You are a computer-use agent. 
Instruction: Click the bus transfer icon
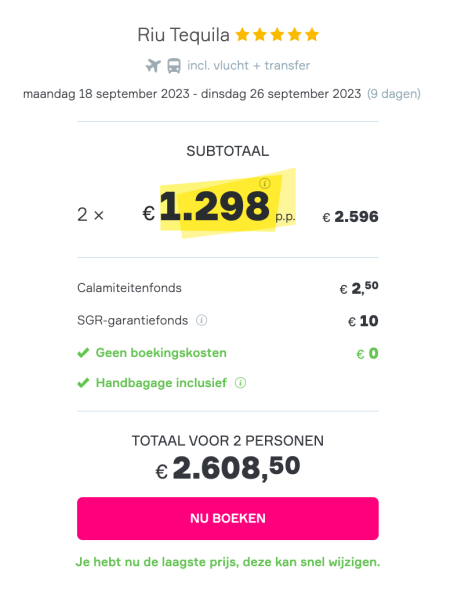[174, 65]
